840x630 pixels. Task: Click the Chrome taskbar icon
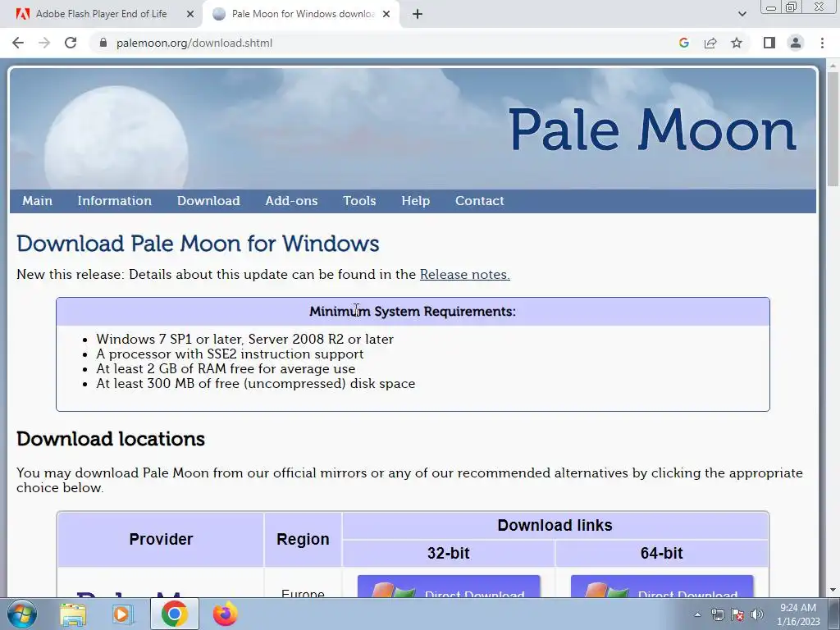(174, 614)
